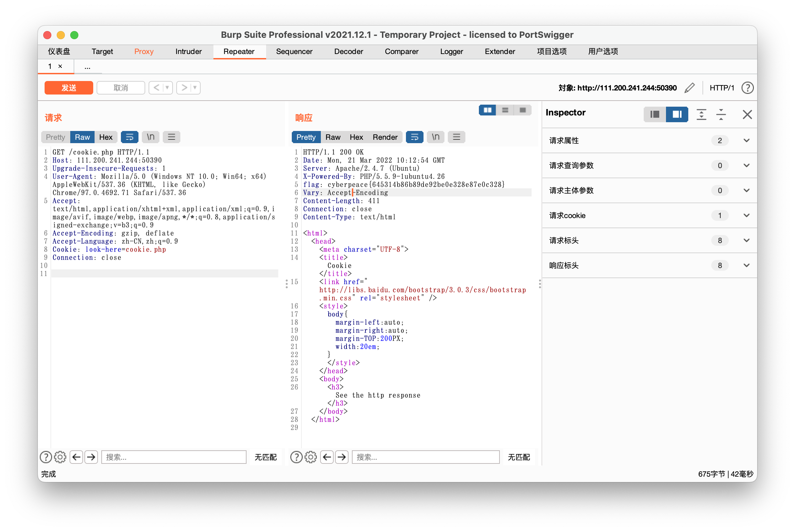Open the Logger tab
The image size is (795, 532).
452,52
